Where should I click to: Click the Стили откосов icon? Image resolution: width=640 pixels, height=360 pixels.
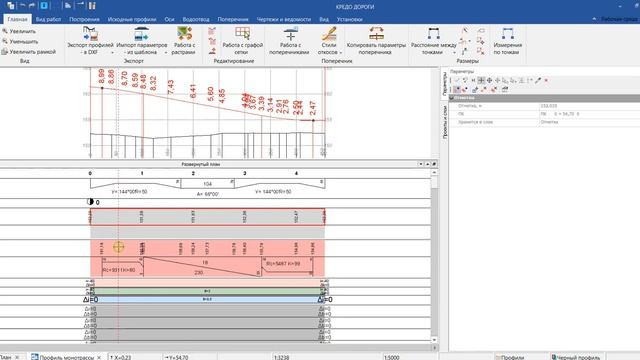click(329, 34)
